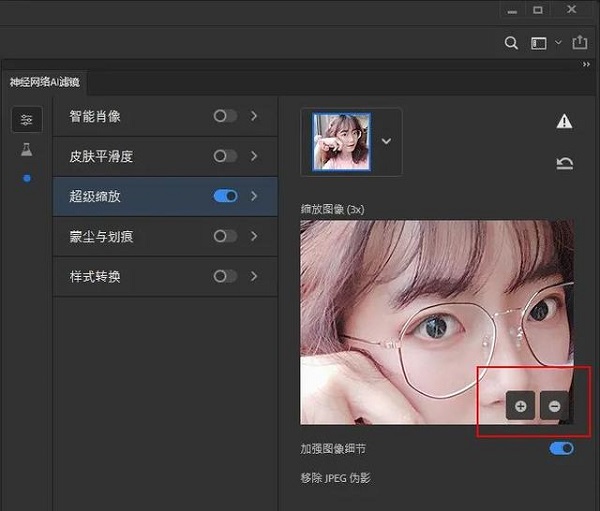Turn off the 超级缩放 toggle
Image resolution: width=600 pixels, height=511 pixels.
pyautogui.click(x=225, y=196)
